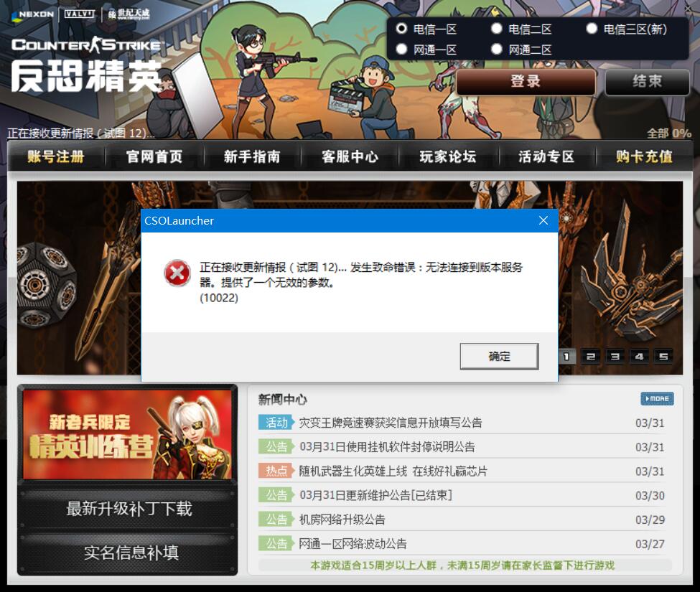Confirm the error dialog with 确定
Viewport: 700px width, 592px height.
point(499,356)
